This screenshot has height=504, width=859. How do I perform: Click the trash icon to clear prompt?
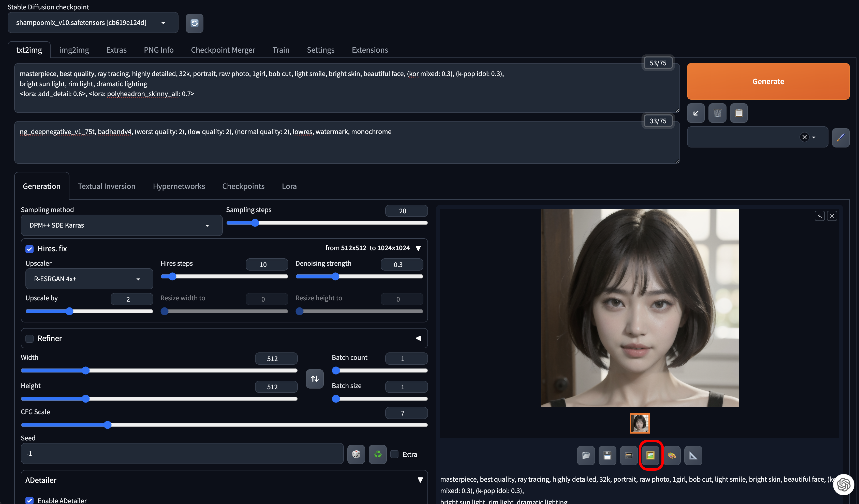(717, 113)
